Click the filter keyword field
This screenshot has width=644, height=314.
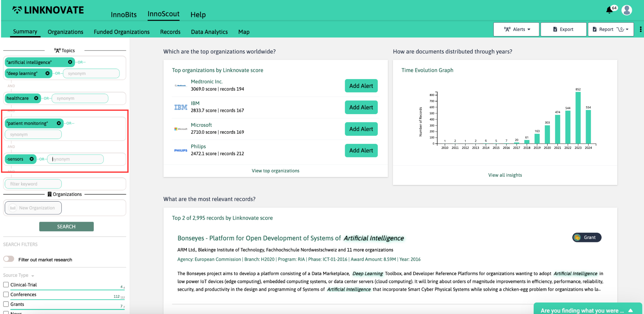pyautogui.click(x=33, y=184)
